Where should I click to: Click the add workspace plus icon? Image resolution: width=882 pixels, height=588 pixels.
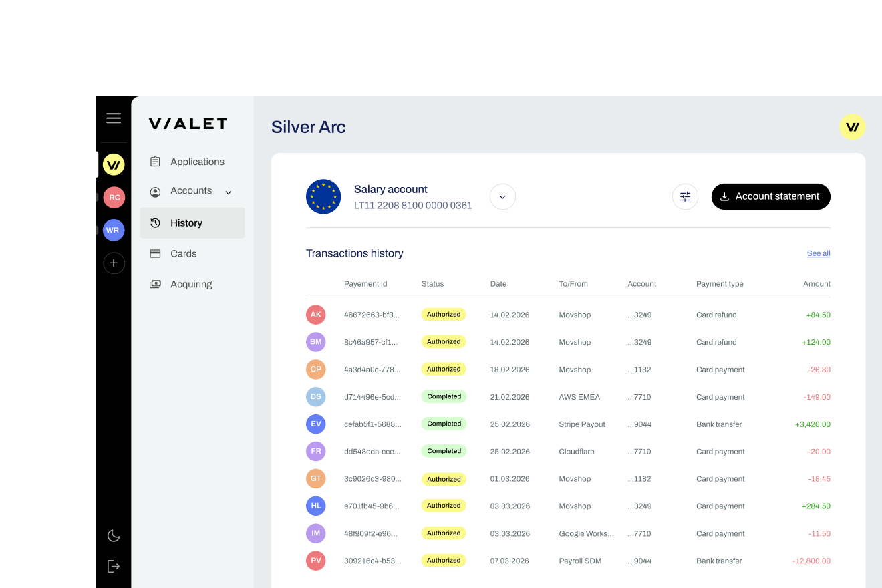114,263
